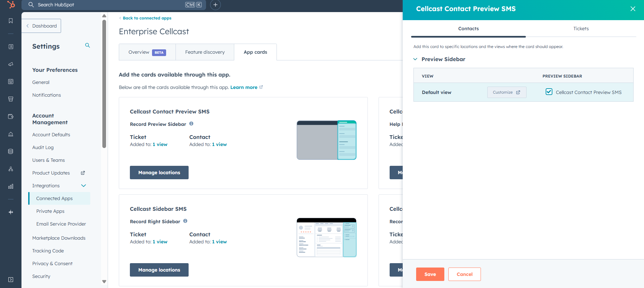644x288 pixels.
Task: Click the magnifier icon in the search bar
Action: point(31,5)
